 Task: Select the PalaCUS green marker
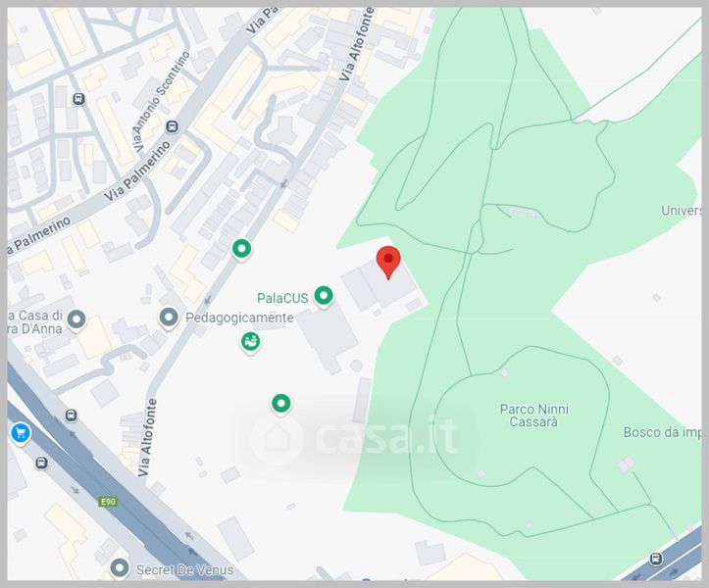click(x=323, y=292)
